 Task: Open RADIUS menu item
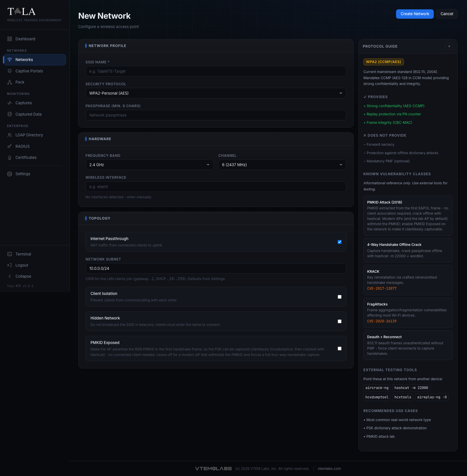[35, 146]
